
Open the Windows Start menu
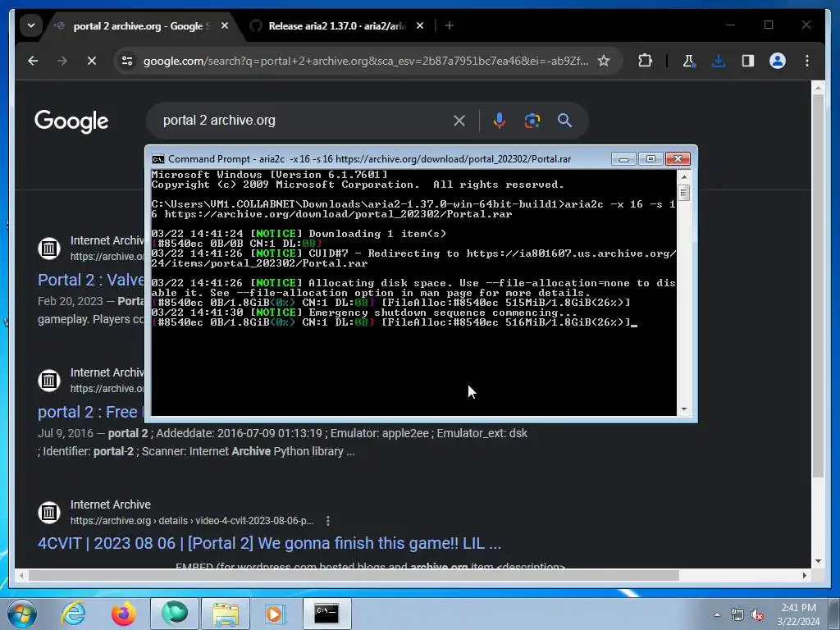pos(22,614)
